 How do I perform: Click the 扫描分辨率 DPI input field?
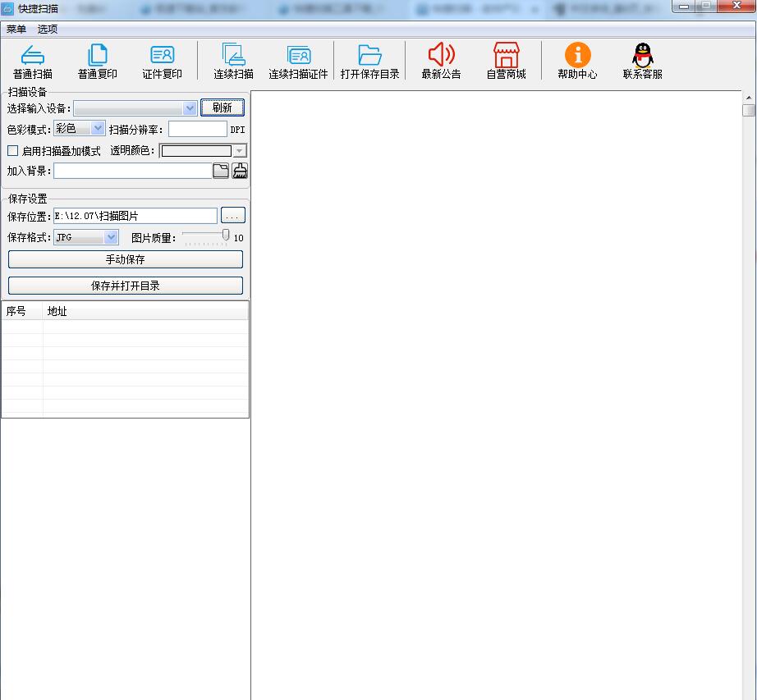[197, 129]
